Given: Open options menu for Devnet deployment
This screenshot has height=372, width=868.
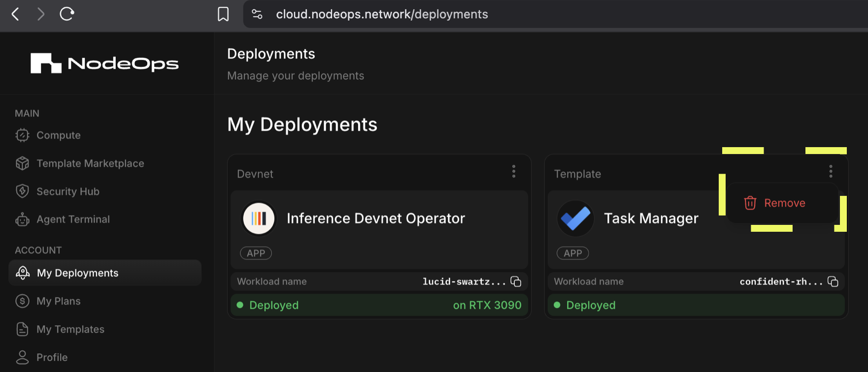Looking at the screenshot, I should [x=514, y=171].
